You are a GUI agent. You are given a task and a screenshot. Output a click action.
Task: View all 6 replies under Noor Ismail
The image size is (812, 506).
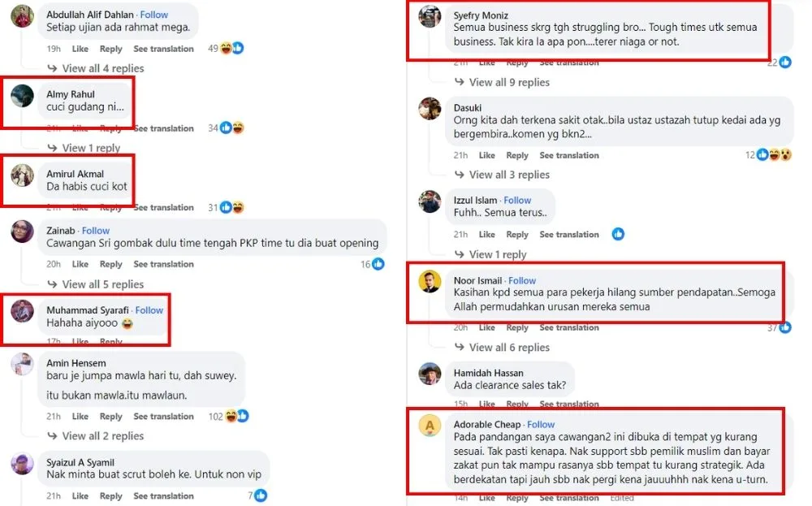click(509, 348)
